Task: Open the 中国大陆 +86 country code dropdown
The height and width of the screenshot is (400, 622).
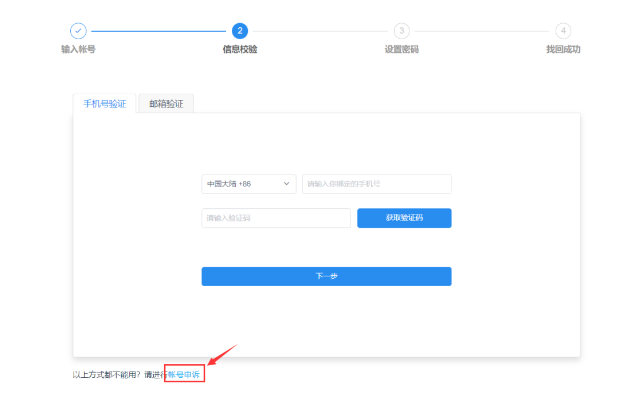Action: click(x=249, y=184)
